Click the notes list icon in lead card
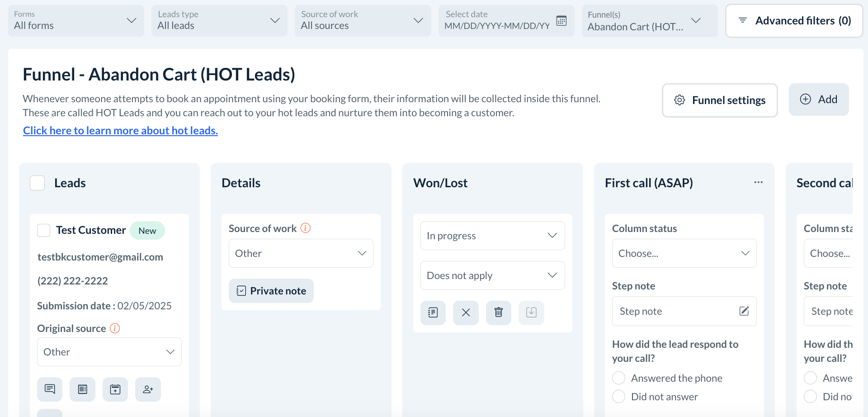868x417 pixels. pos(82,389)
